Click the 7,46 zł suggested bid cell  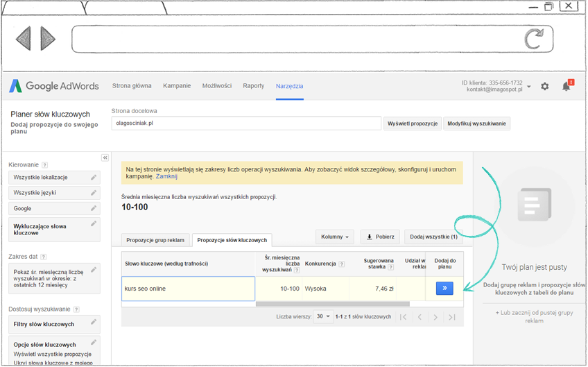[373, 289]
